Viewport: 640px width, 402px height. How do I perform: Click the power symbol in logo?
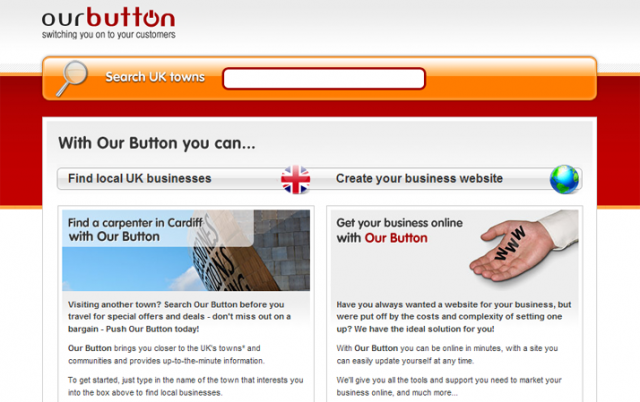(149, 17)
